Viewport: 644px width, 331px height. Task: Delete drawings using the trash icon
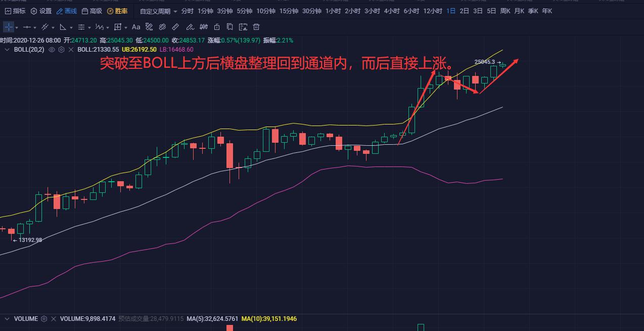coord(256,27)
